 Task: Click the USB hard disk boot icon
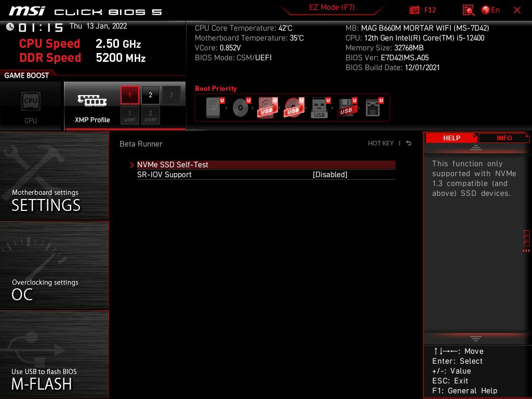pos(266,108)
